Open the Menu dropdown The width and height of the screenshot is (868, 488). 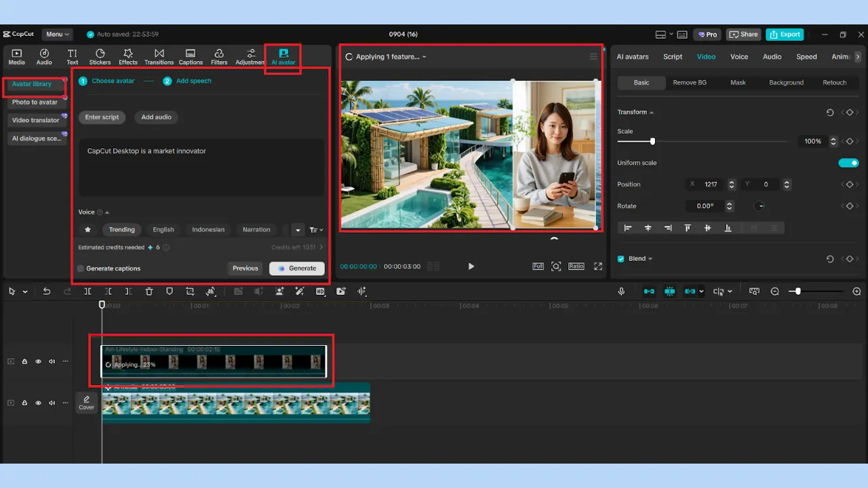58,35
